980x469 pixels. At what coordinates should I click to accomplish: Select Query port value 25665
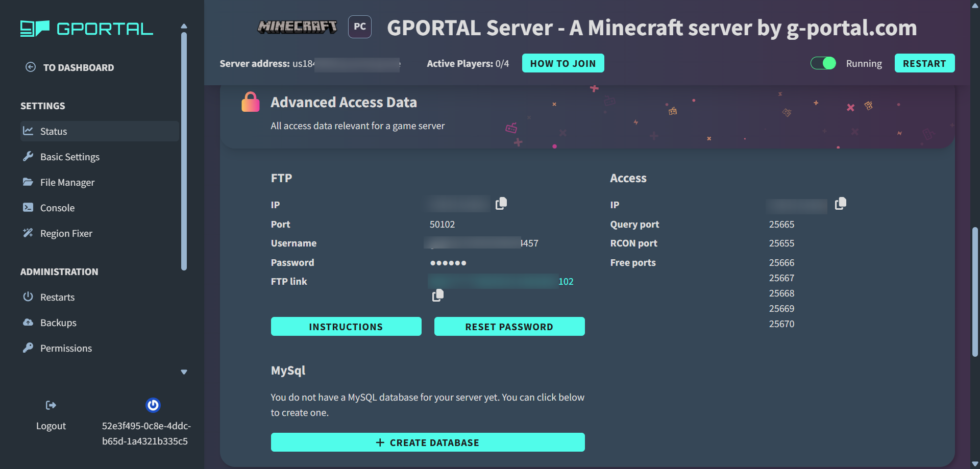(781, 224)
